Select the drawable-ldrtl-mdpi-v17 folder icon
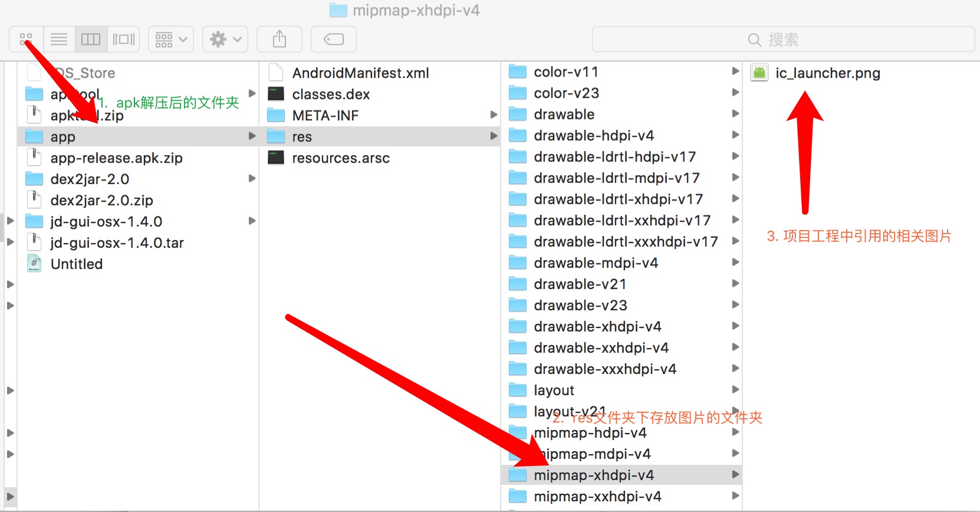 click(518, 178)
